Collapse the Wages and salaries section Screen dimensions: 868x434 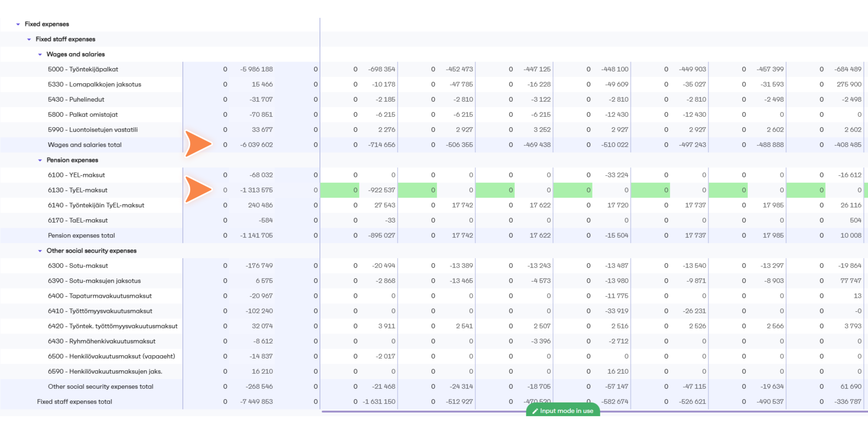click(x=40, y=55)
